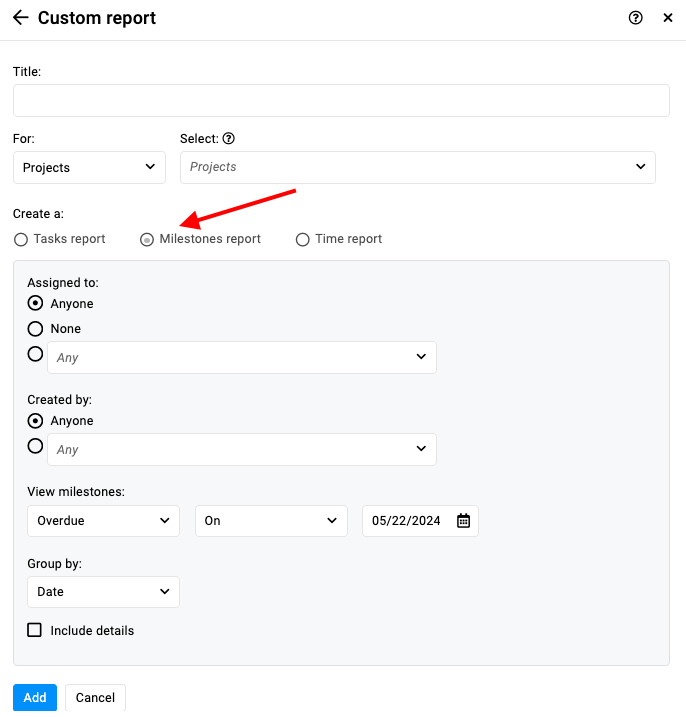The width and height of the screenshot is (686, 717).
Task: Open the Group by Date dropdown
Action: pos(103,592)
